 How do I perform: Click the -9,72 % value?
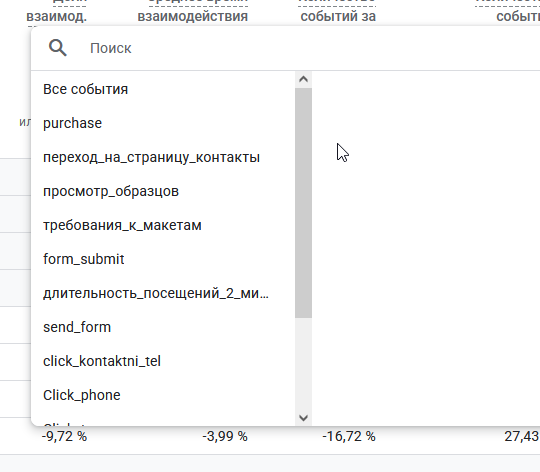click(x=64, y=436)
